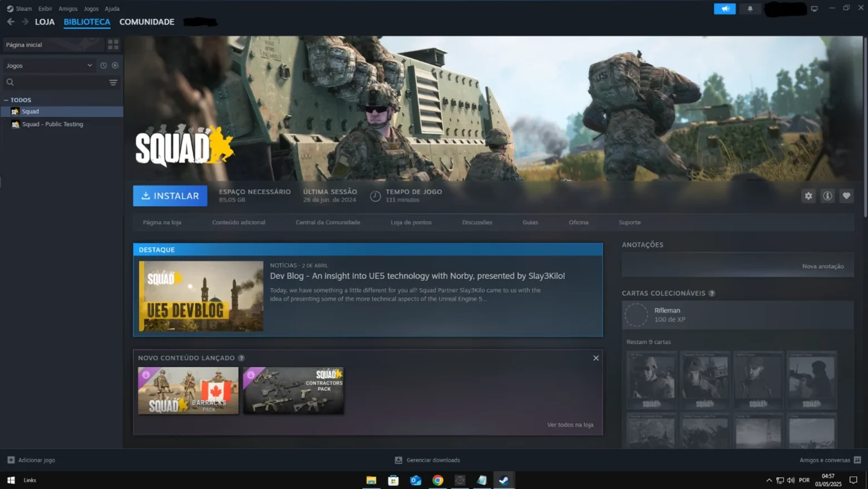Collapse the TODOS games section
This screenshot has width=868, height=489.
click(x=6, y=100)
